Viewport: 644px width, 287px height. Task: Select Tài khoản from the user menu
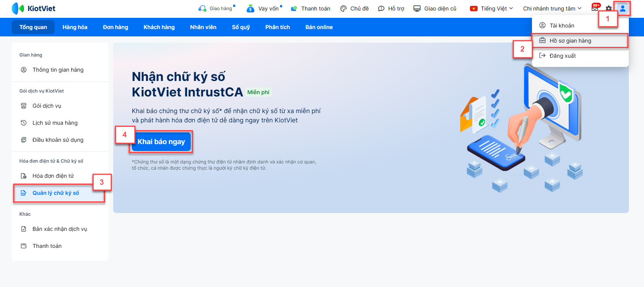click(x=580, y=25)
